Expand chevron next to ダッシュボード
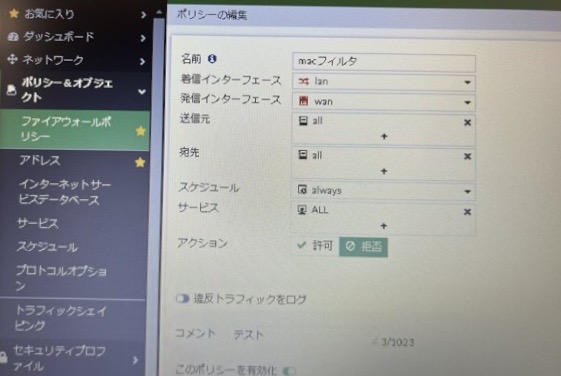 click(143, 38)
